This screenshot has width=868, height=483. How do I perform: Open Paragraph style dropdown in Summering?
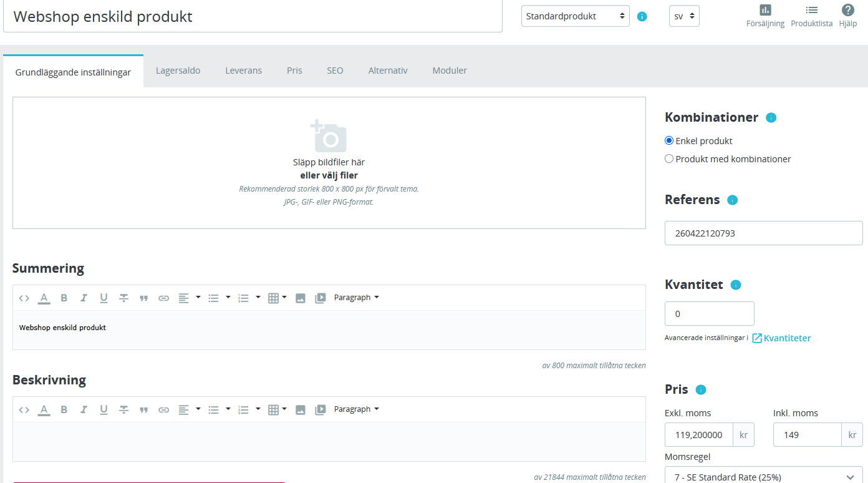pyautogui.click(x=356, y=298)
